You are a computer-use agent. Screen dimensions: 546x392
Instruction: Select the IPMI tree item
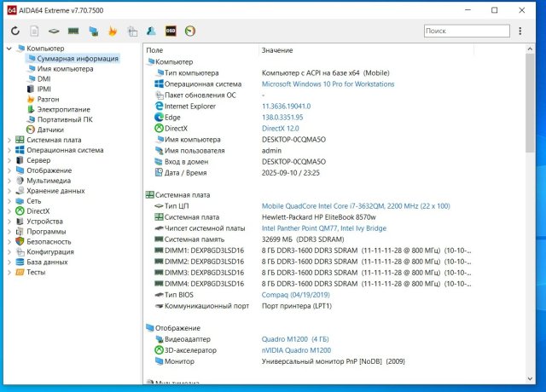click(x=44, y=89)
